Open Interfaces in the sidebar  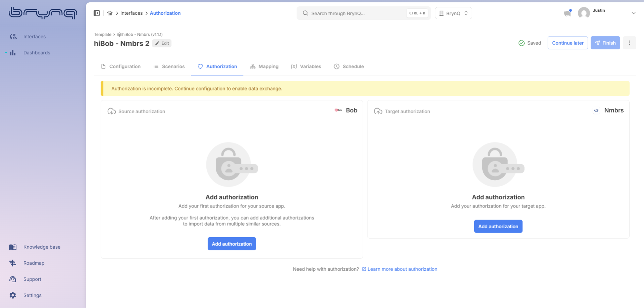pyautogui.click(x=35, y=37)
